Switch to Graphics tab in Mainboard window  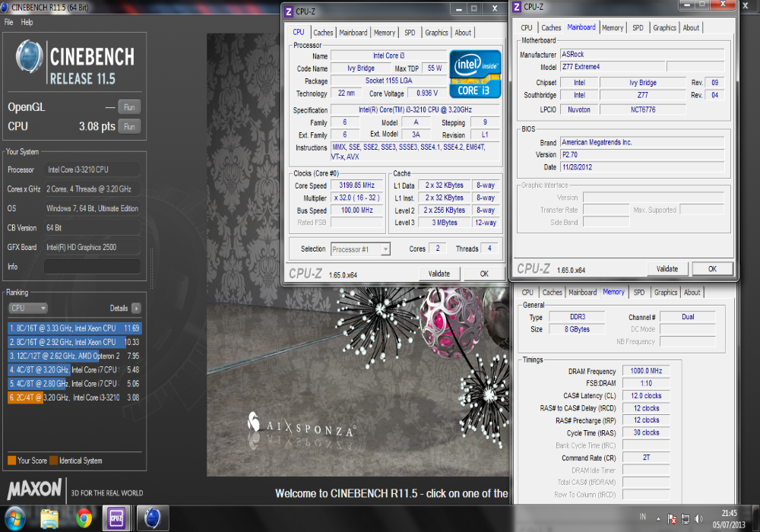[664, 27]
